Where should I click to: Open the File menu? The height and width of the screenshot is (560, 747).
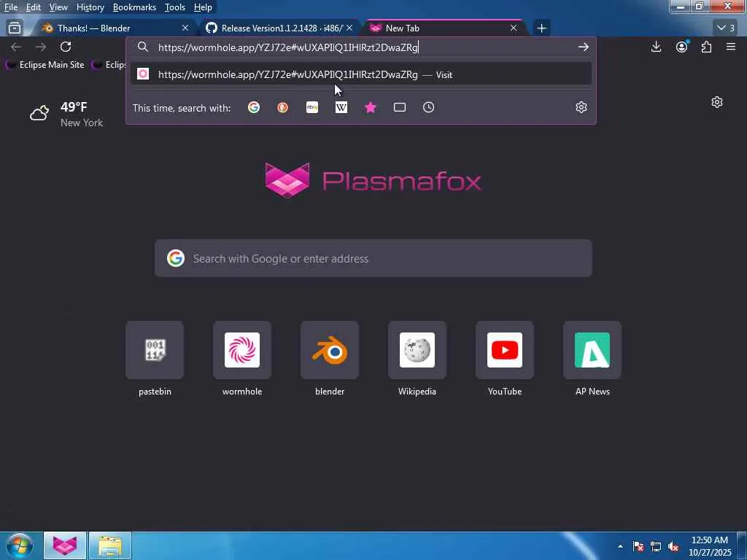(10, 7)
